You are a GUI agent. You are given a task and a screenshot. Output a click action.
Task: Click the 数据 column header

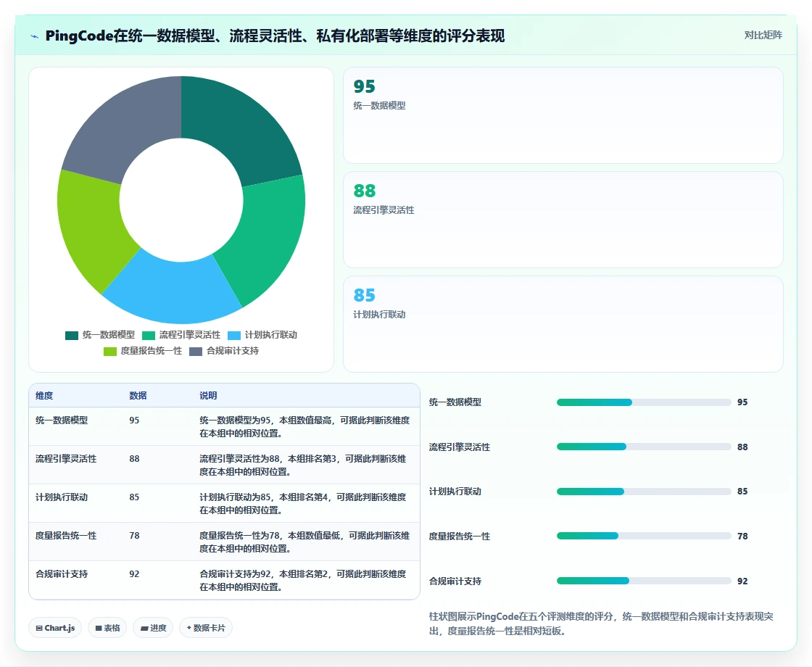pyautogui.click(x=138, y=396)
